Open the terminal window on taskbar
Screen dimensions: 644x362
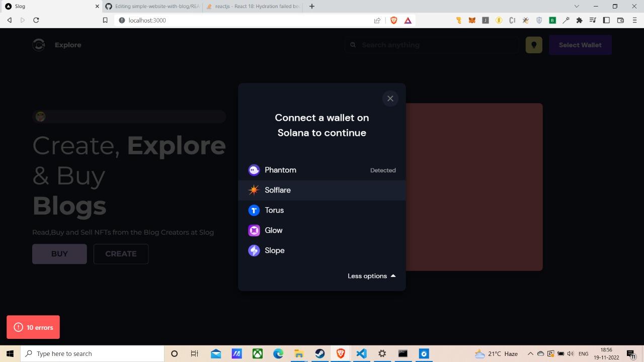pyautogui.click(x=403, y=353)
